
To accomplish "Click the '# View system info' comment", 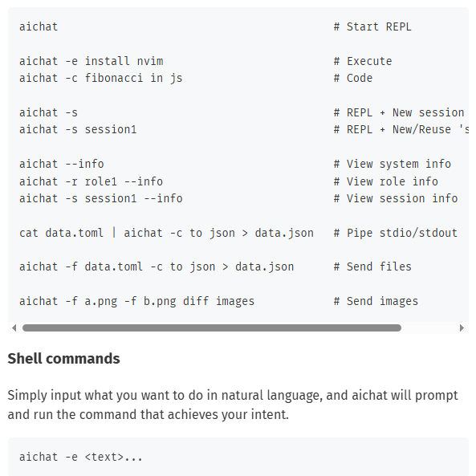I will [393, 165].
